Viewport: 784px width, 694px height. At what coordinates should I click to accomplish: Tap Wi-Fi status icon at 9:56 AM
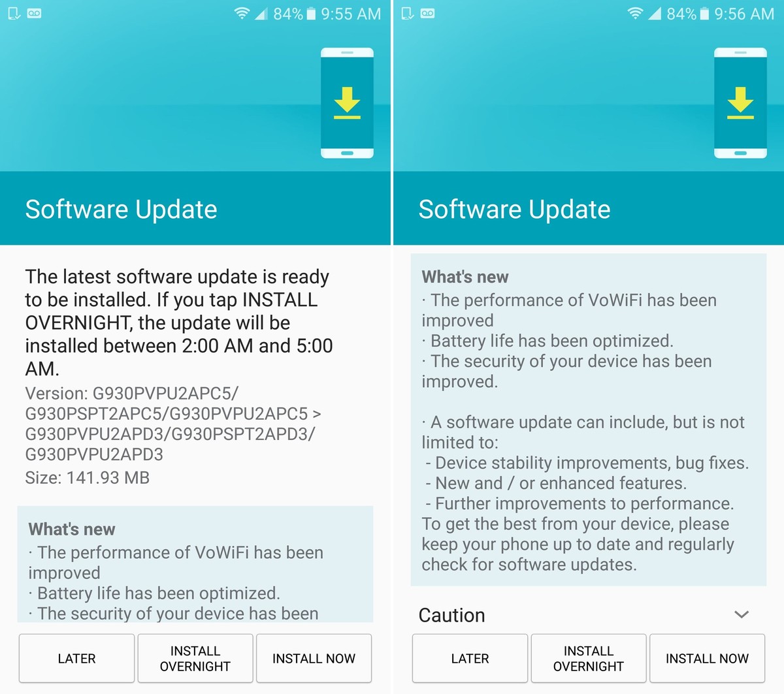[635, 13]
